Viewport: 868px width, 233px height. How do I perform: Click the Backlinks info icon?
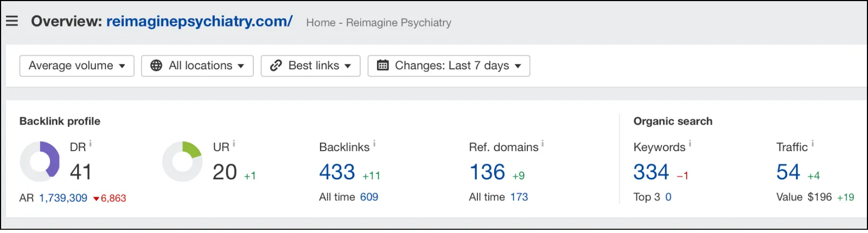(374, 144)
